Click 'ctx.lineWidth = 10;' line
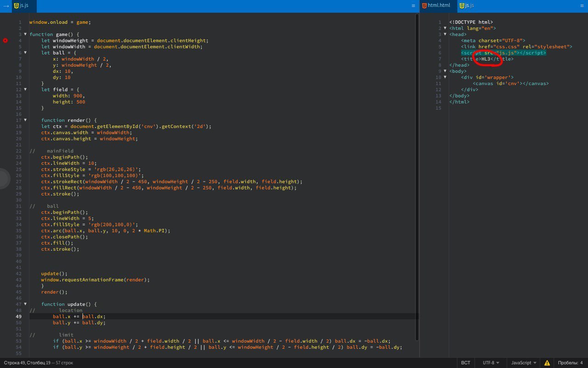The width and height of the screenshot is (588, 368). pos(69,163)
